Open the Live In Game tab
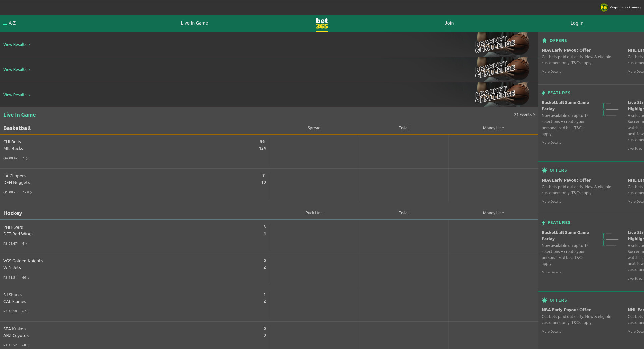The image size is (644, 349). [x=194, y=23]
